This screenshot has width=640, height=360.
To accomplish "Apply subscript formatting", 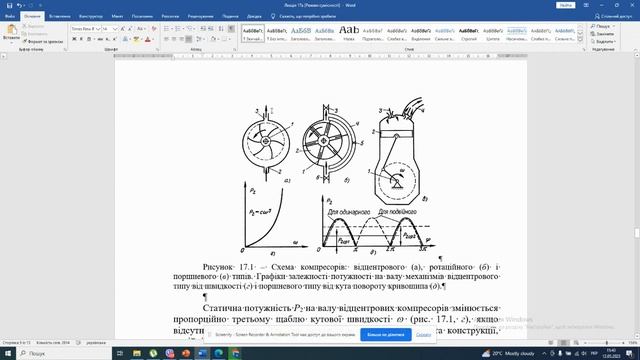I will click(x=107, y=39).
